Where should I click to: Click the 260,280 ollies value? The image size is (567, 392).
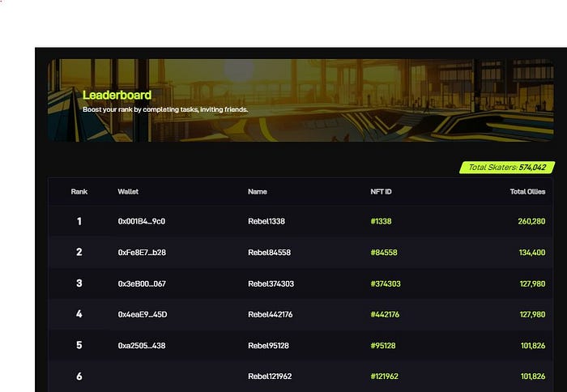pos(531,221)
